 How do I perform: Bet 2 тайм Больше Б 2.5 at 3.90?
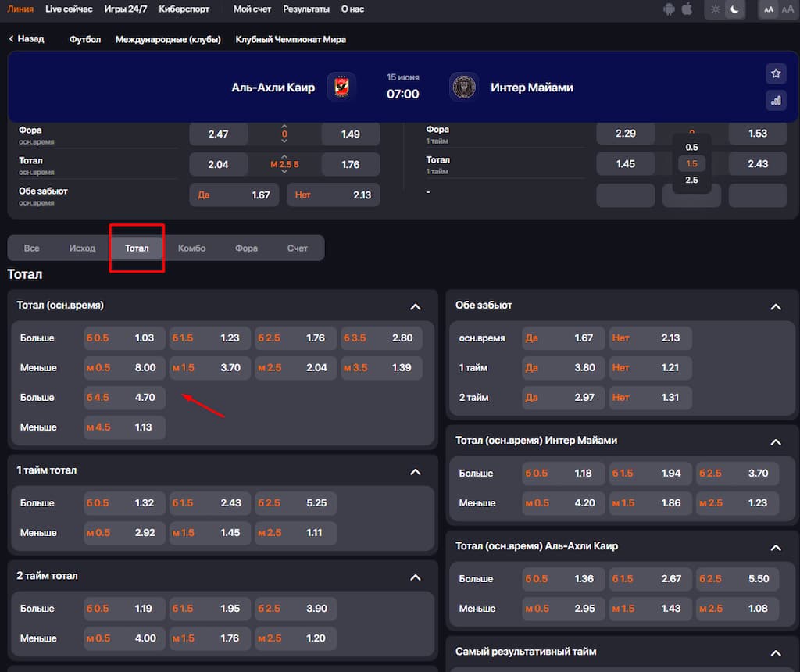point(295,608)
